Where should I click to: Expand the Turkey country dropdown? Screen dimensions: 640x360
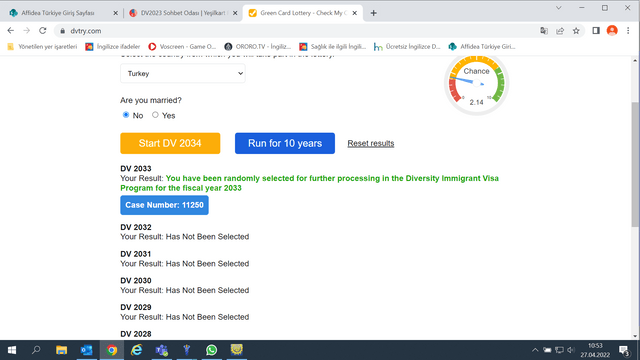pyautogui.click(x=182, y=73)
